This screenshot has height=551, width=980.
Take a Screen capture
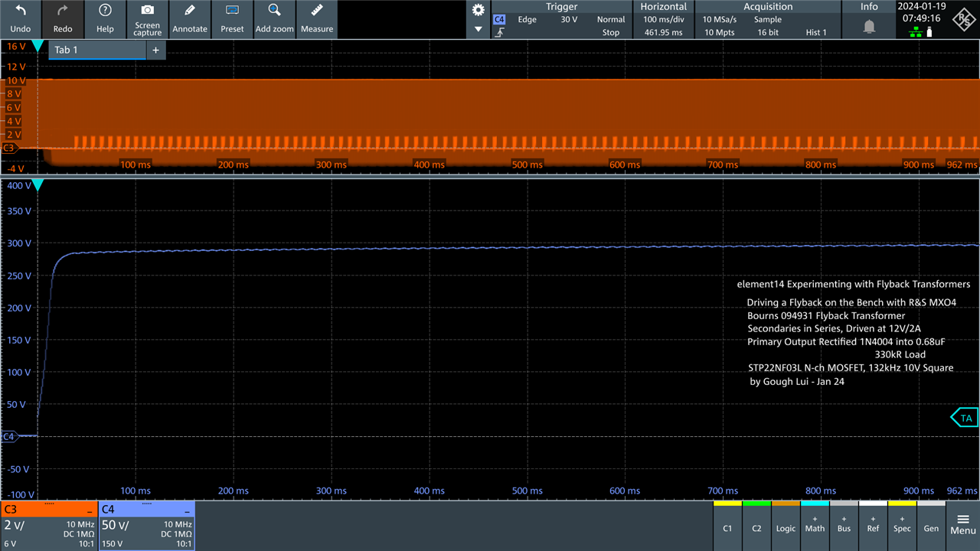point(148,19)
